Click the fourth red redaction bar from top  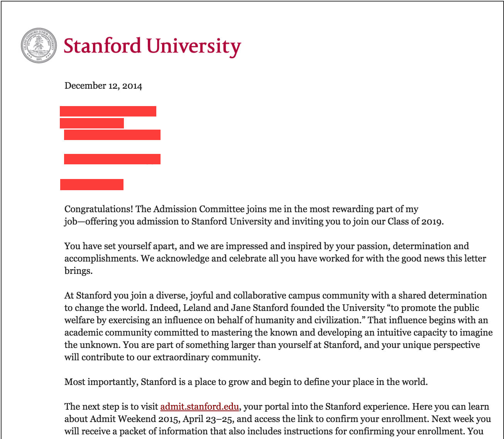click(x=112, y=159)
